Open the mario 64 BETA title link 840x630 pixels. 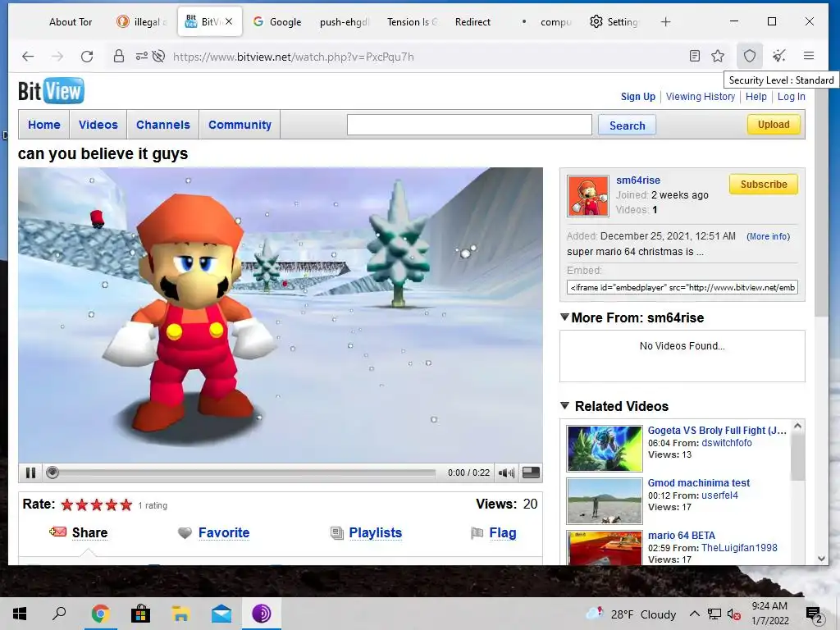point(682,535)
